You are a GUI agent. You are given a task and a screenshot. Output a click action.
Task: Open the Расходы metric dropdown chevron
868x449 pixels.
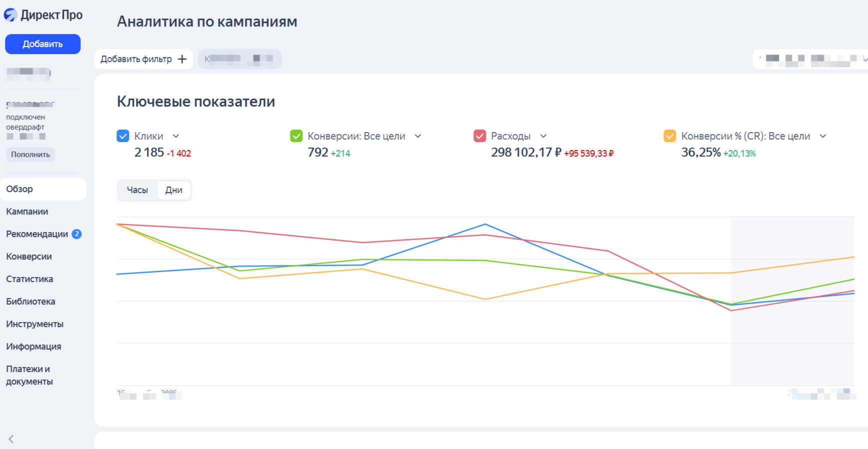(x=543, y=136)
